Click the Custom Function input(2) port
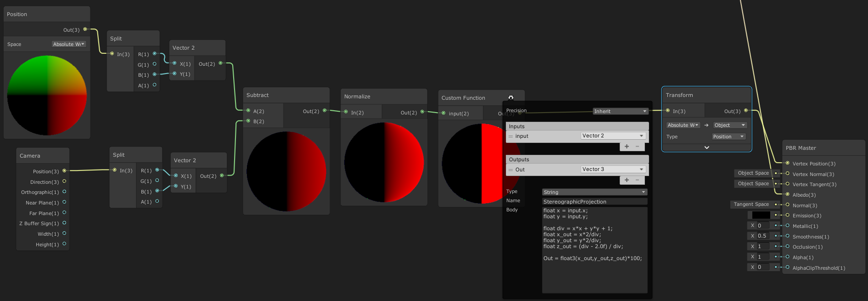Screen dimensions: 868x301 (443, 113)
